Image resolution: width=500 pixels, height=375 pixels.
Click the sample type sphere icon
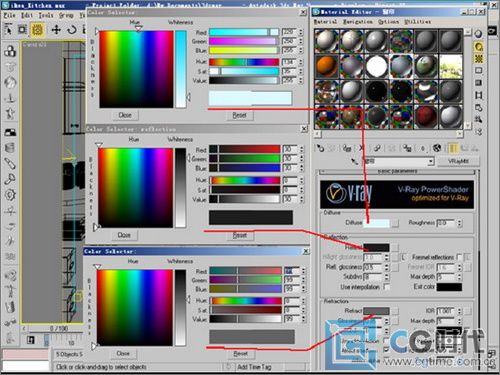[x=478, y=34]
